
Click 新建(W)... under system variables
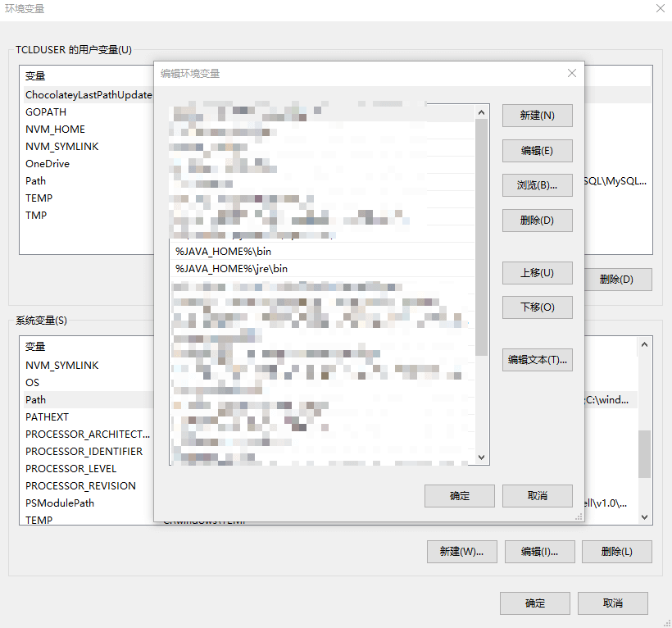461,552
